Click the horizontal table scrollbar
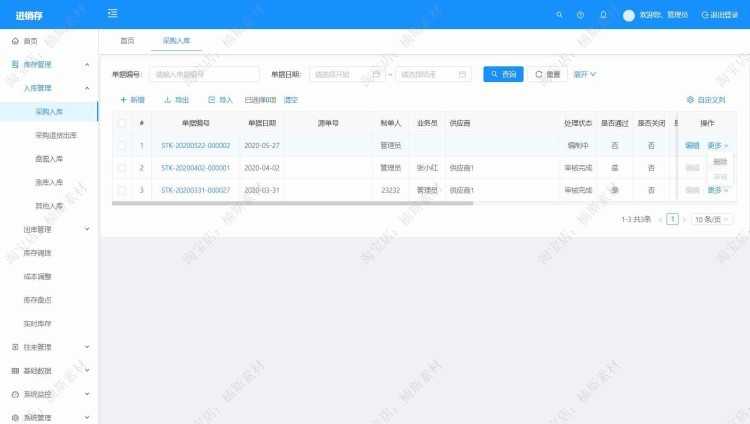750x424 pixels. click(x=292, y=203)
